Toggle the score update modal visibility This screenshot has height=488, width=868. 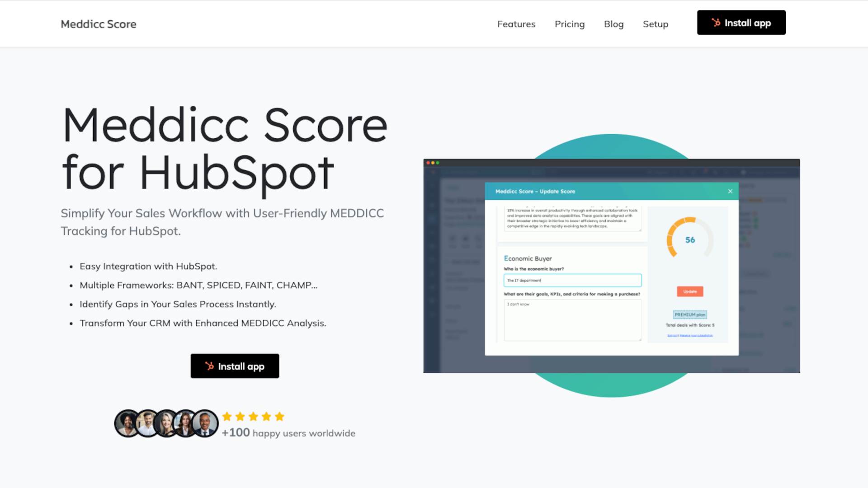730,191
